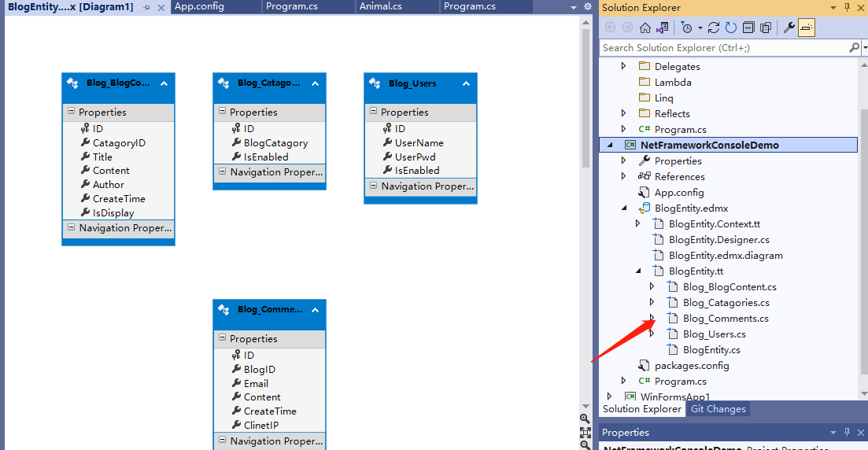This screenshot has width=868, height=450.
Task: Click the Blog_Users entity icon in its header
Action: point(375,83)
